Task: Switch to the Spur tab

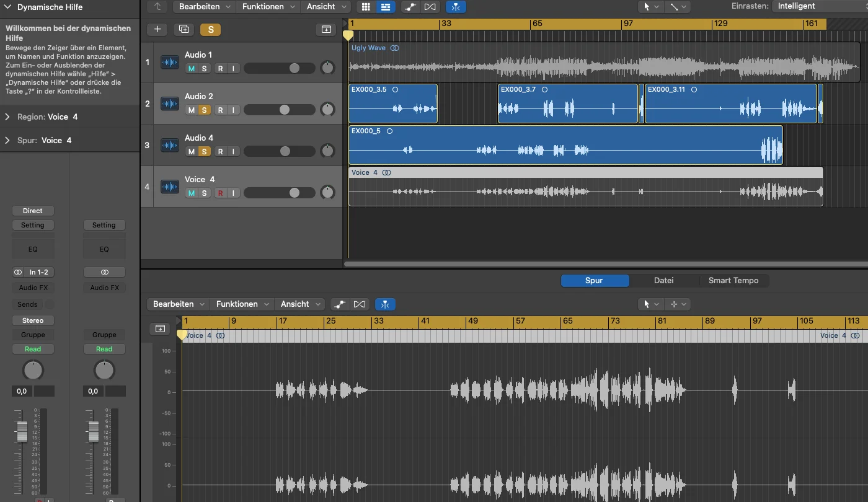Action: coord(594,280)
